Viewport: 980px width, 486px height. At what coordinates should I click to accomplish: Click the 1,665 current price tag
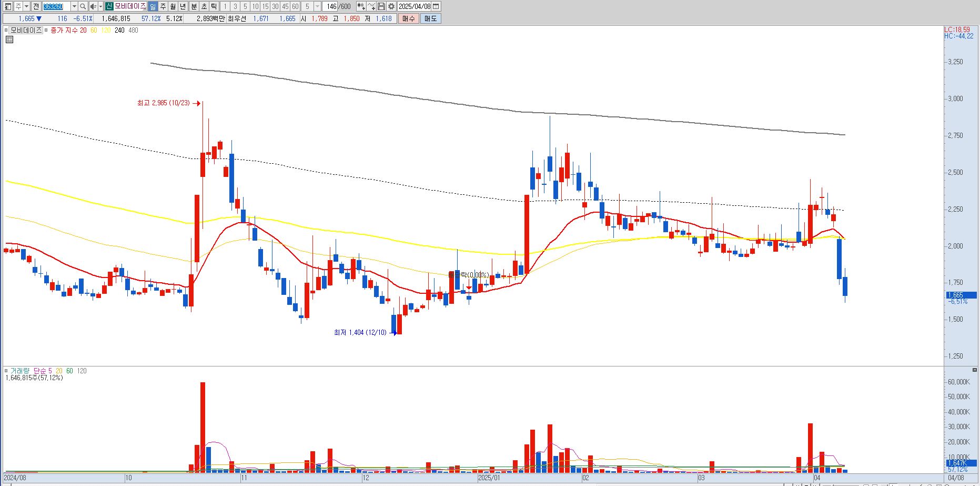pyautogui.click(x=961, y=295)
